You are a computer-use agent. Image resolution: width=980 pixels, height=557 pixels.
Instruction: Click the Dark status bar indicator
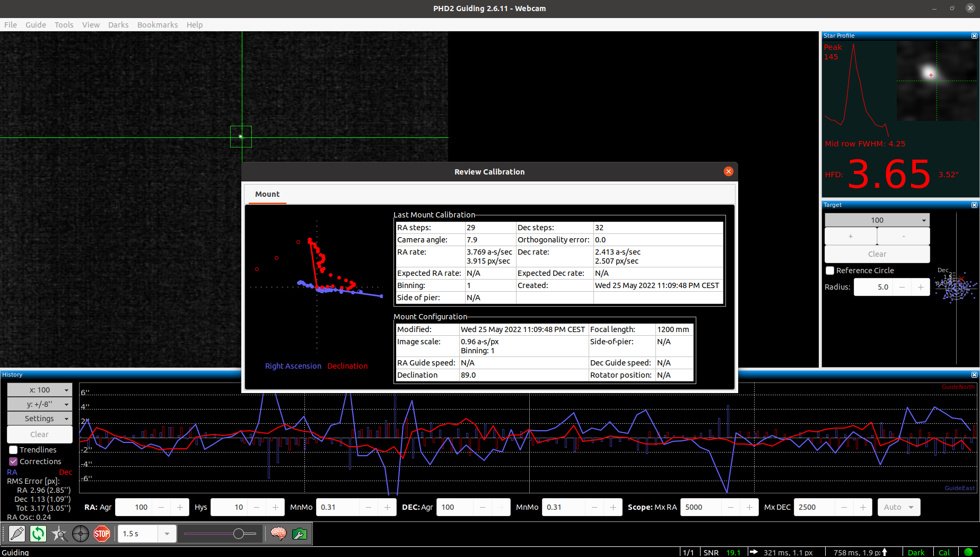(x=916, y=552)
